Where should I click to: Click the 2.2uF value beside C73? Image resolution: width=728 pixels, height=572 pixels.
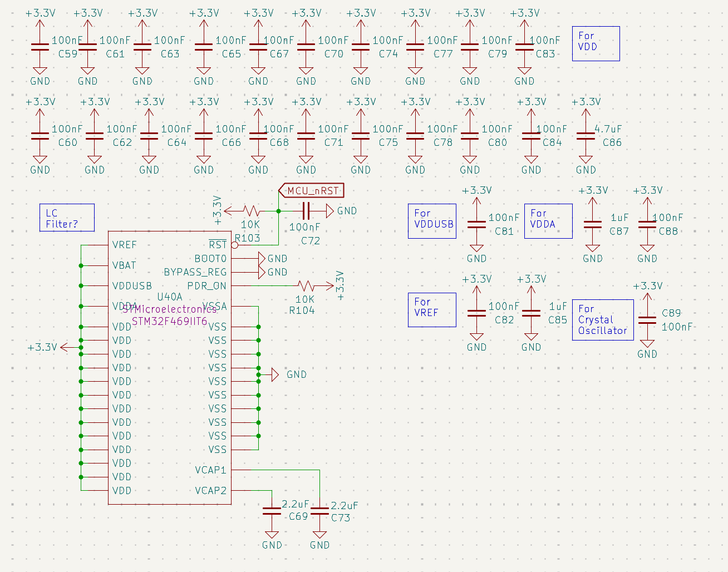344,506
